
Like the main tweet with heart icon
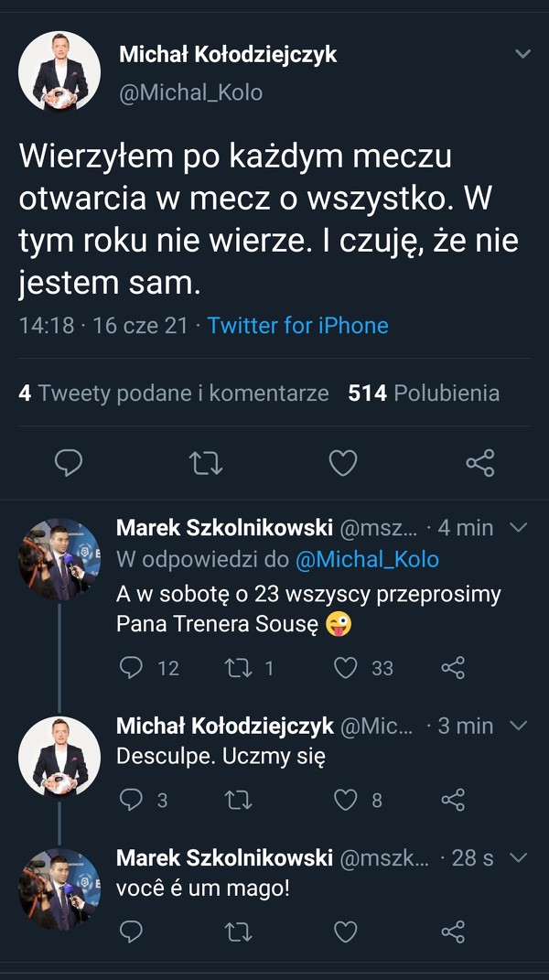(x=343, y=464)
